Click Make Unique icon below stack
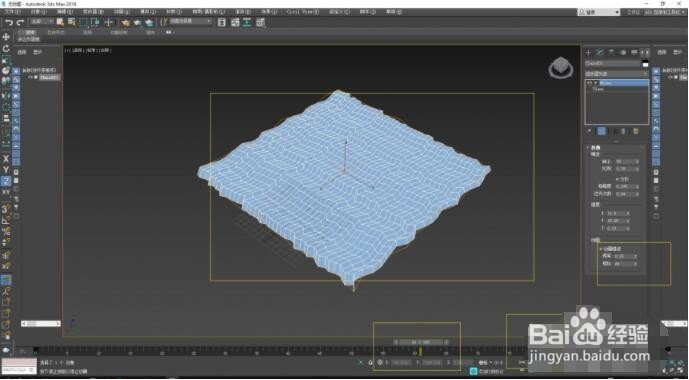 616,131
